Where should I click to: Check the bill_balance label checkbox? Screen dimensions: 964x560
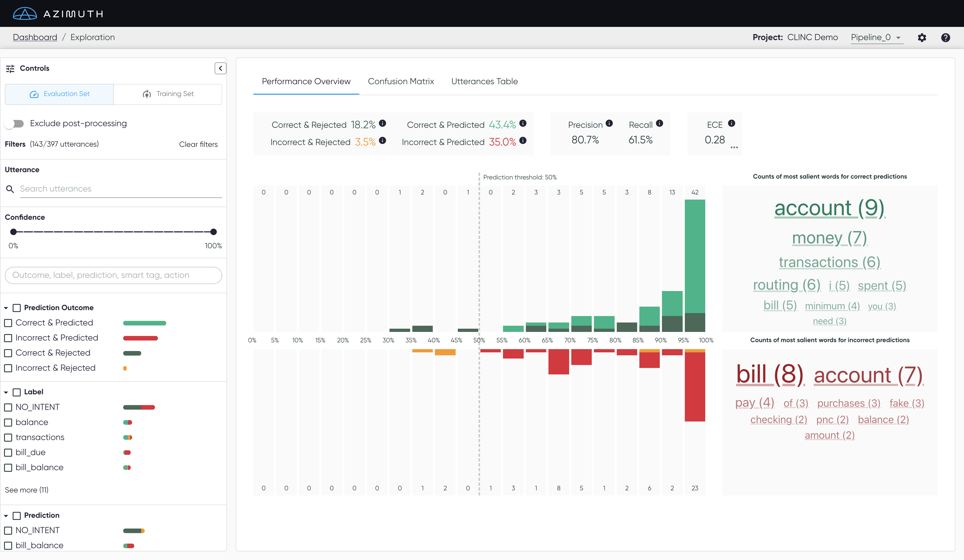8,468
